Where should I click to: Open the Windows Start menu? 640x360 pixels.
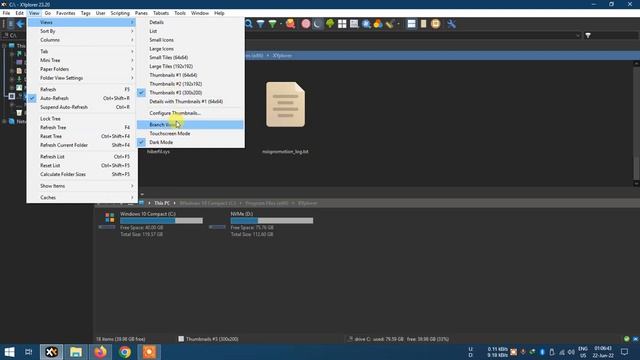click(x=9, y=352)
